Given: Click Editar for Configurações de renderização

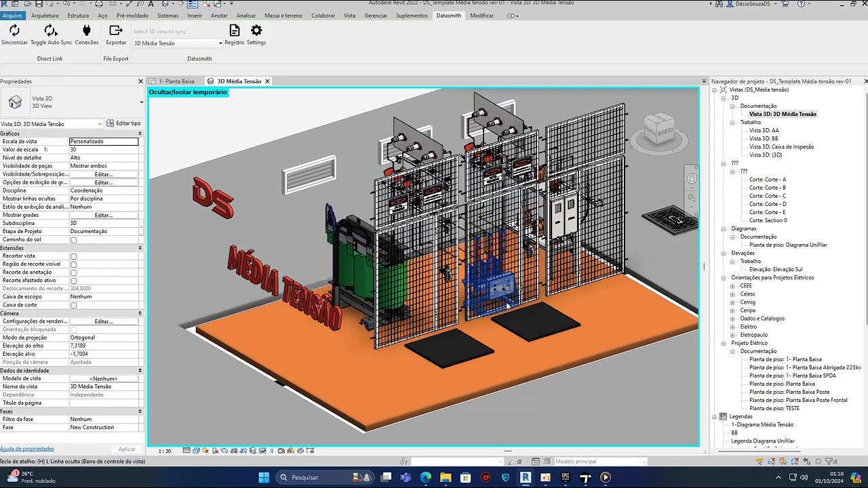Looking at the screenshot, I should point(103,321).
